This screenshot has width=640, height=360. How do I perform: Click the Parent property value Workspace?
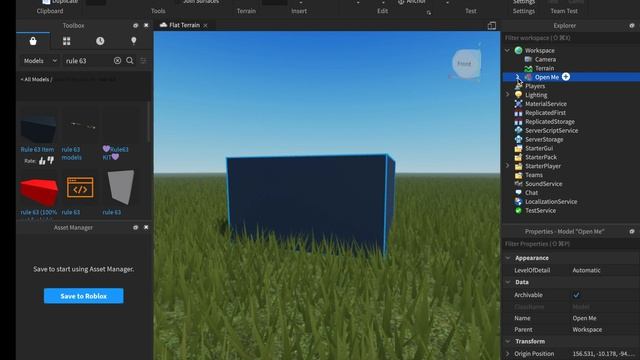[587, 329]
